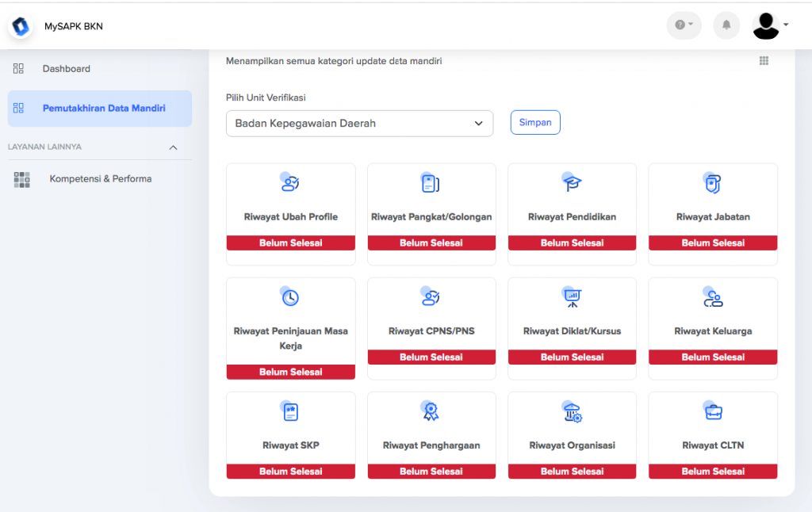The image size is (812, 512).
Task: Click the MySAPK BKN logo icon
Action: (x=21, y=26)
